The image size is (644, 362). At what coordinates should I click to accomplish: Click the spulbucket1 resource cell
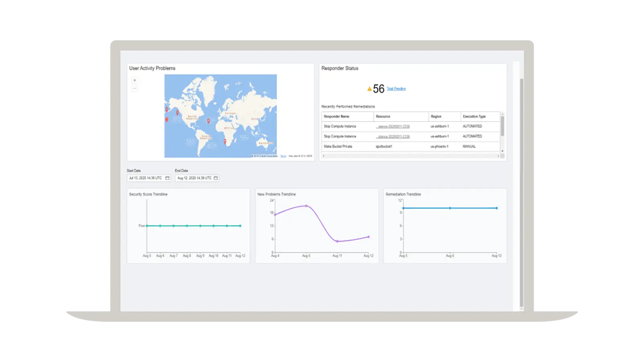click(384, 146)
